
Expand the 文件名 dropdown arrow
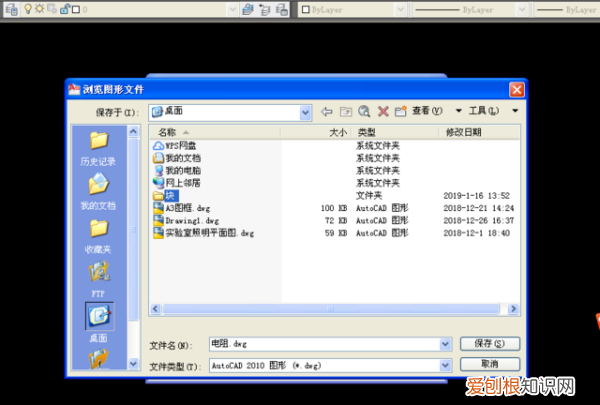[445, 344]
